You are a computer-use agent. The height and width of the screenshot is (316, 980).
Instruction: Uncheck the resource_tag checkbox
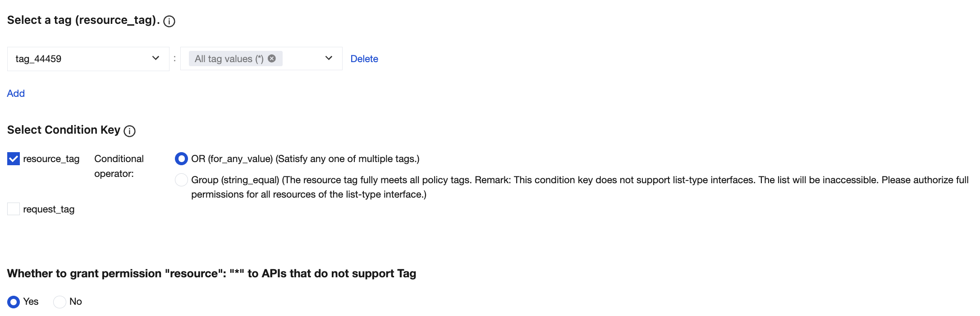pos(14,159)
